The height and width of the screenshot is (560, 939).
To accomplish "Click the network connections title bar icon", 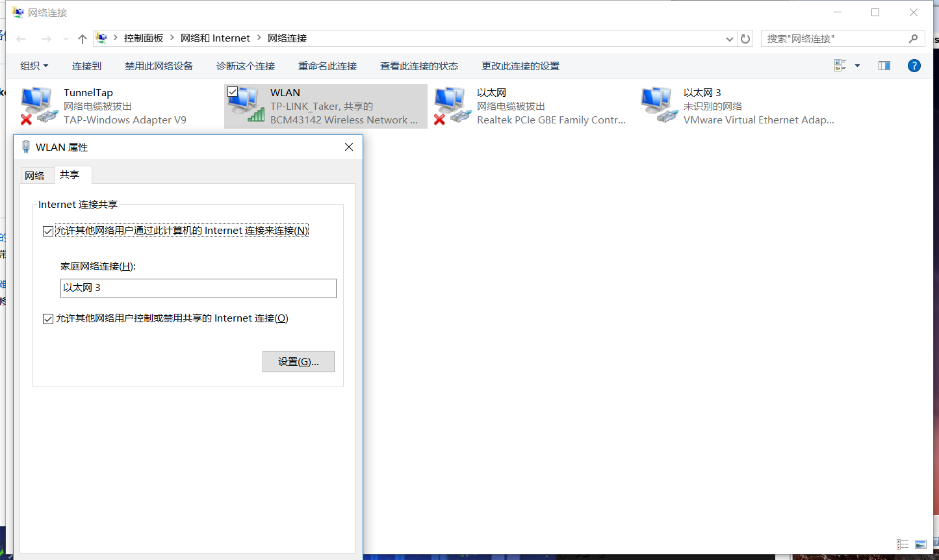I will coord(18,12).
